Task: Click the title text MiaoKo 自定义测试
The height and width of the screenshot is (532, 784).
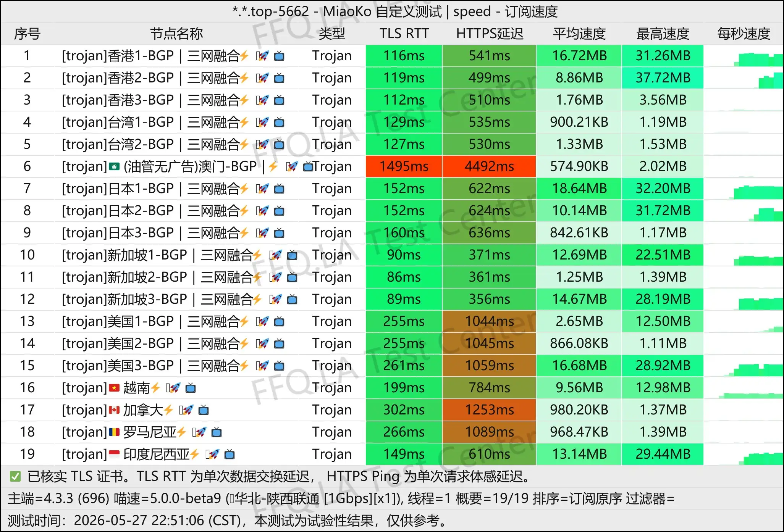Action: [382, 12]
